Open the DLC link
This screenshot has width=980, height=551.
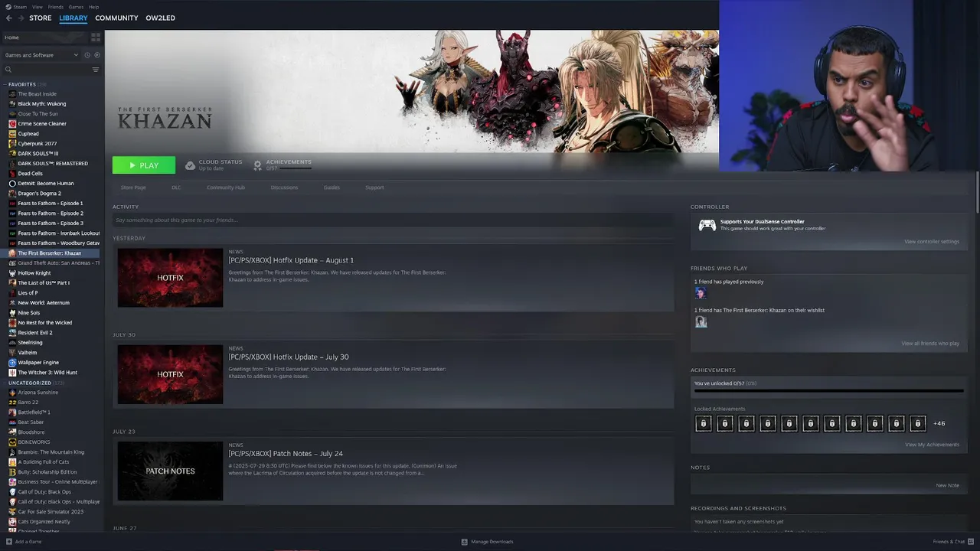pyautogui.click(x=176, y=187)
